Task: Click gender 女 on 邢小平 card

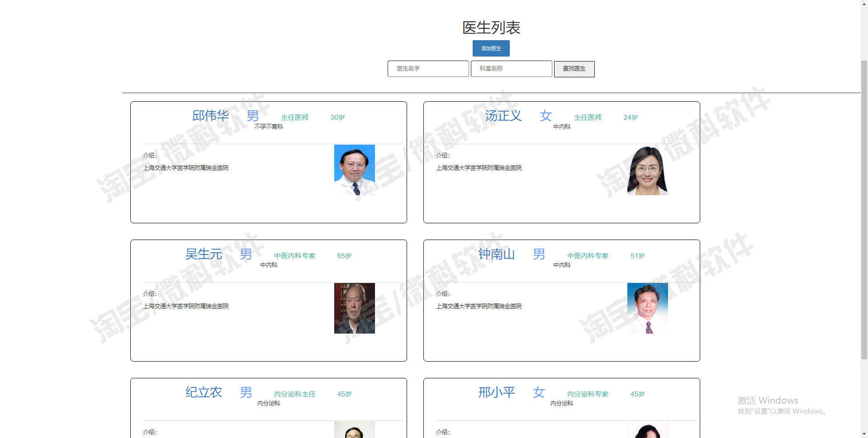Action: click(x=539, y=392)
